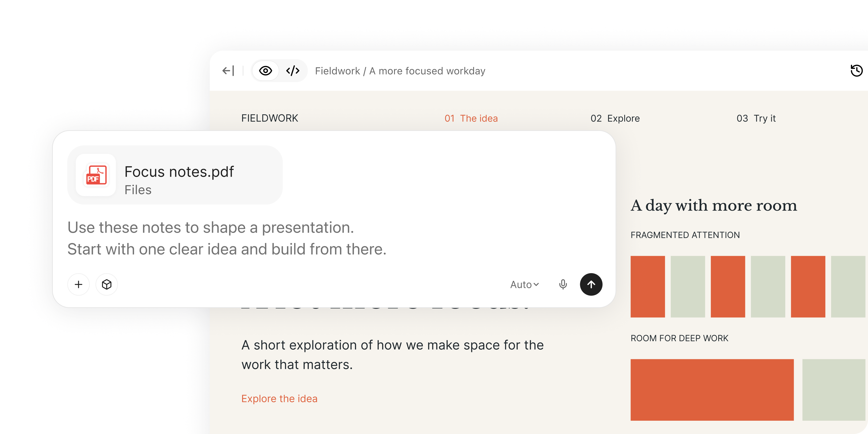Click the 'ROOM FOR DEEP WORK' label
The image size is (868, 434).
click(679, 338)
